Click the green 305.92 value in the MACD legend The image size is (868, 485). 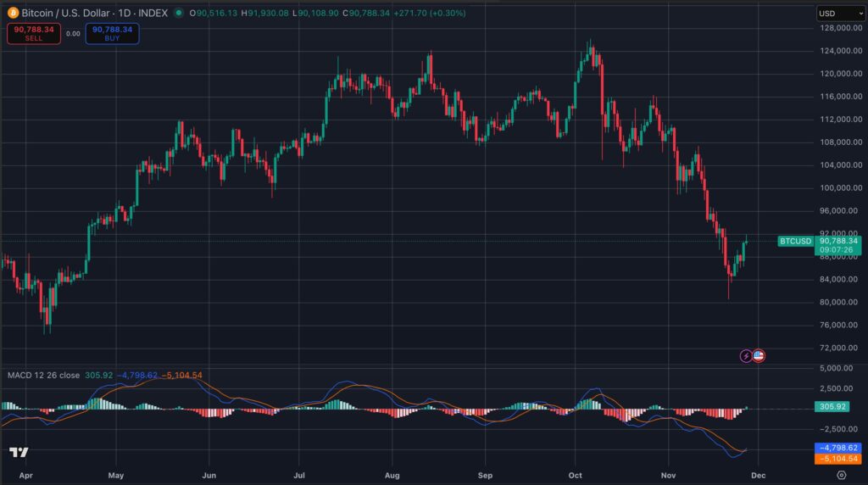(98, 376)
